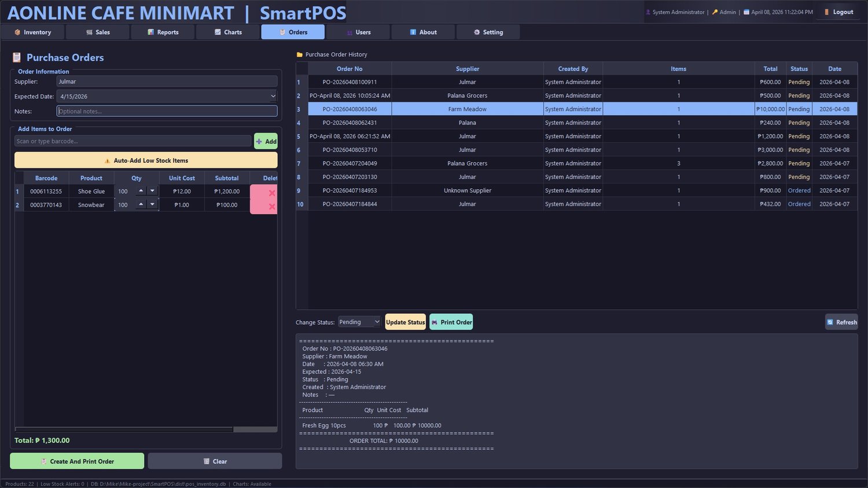The width and height of the screenshot is (868, 488).
Task: Open the Charts tab
Action: [228, 32]
